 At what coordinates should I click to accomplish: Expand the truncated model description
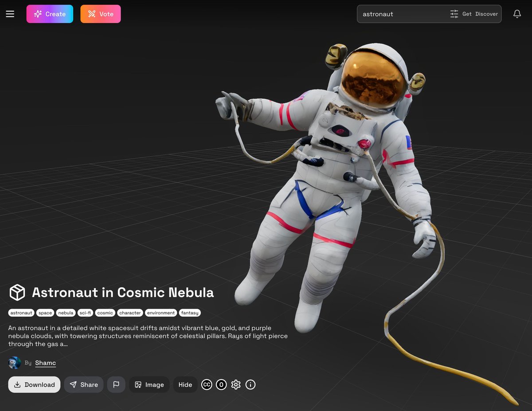pyautogui.click(x=148, y=336)
